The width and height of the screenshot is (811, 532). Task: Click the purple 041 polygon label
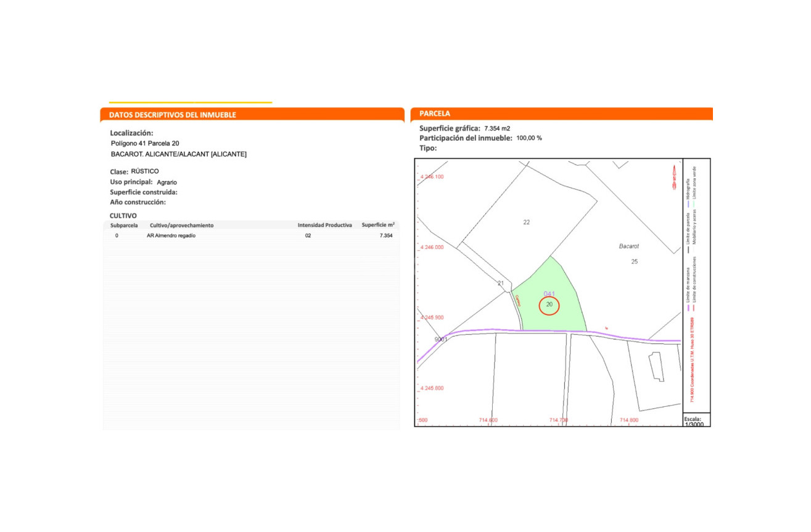pos(549,293)
